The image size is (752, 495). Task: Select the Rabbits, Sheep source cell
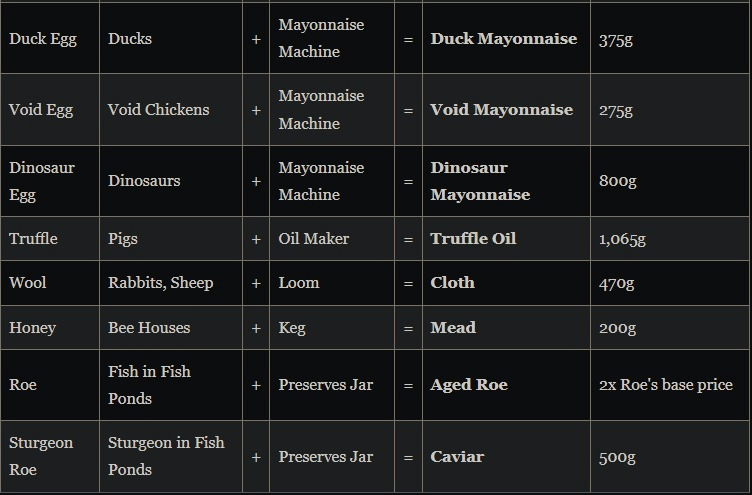point(160,283)
